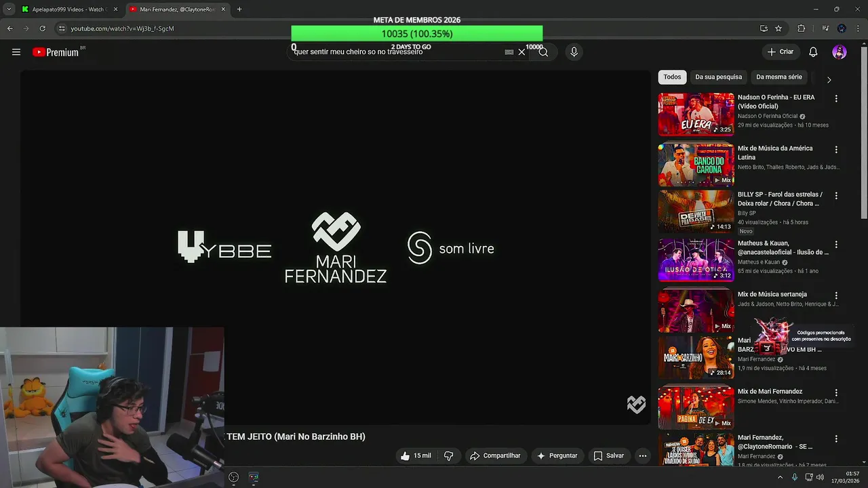This screenshot has height=488, width=868.
Task: Click the youtube.com address bar URL
Action: coord(122,28)
